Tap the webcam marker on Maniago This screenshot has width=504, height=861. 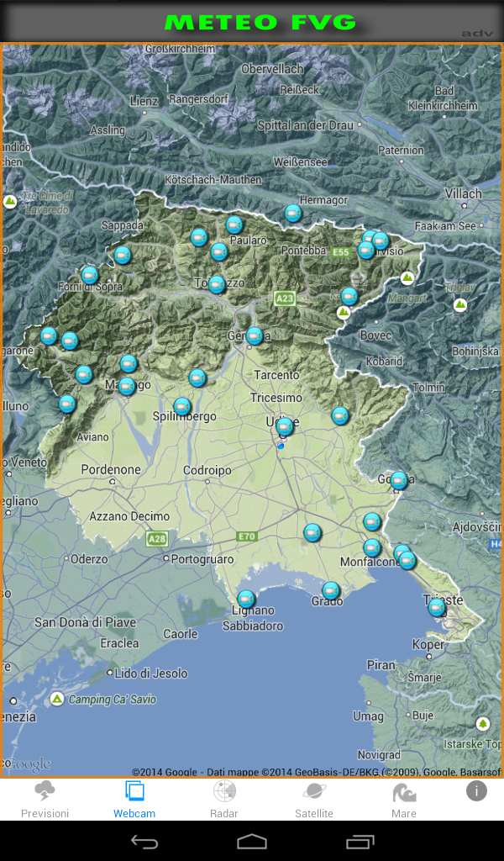pyautogui.click(x=127, y=386)
